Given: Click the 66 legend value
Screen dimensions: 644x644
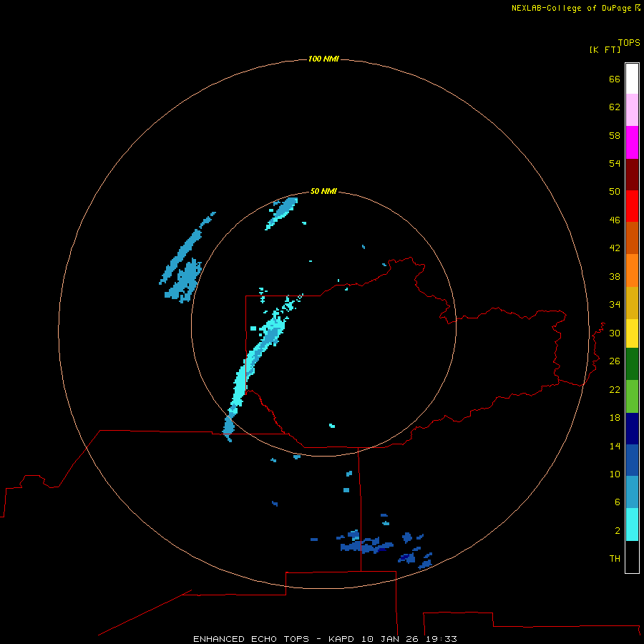Looking at the screenshot, I should [615, 79].
